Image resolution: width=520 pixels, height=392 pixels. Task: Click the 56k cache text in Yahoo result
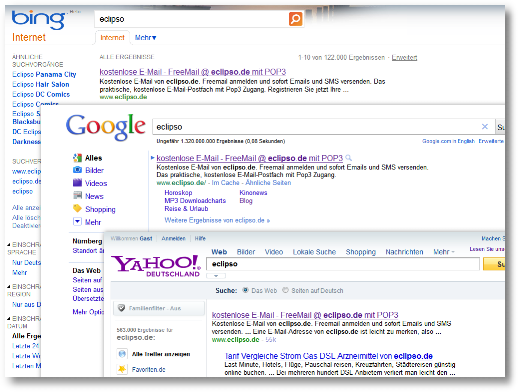[x=271, y=340]
